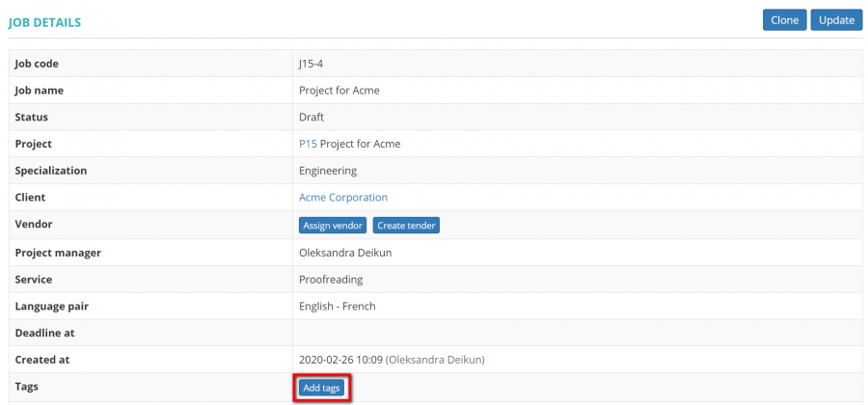Select the Engineering specialization value
This screenshot has width=868, height=405.
pos(328,171)
